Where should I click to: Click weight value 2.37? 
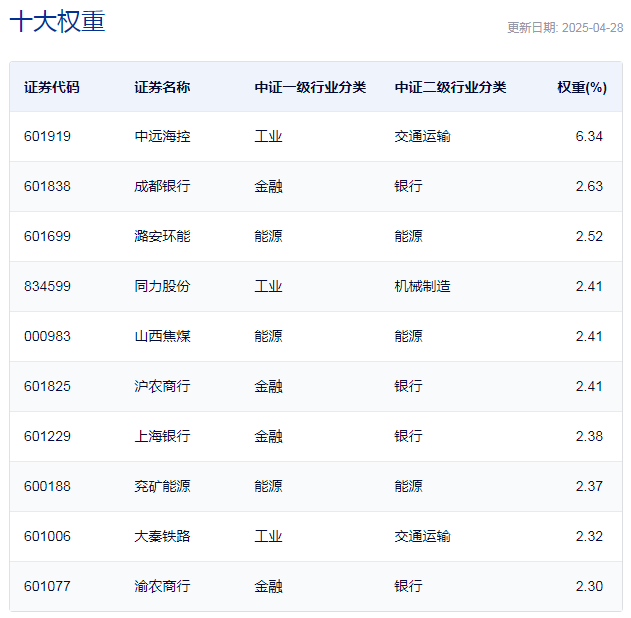[589, 486]
